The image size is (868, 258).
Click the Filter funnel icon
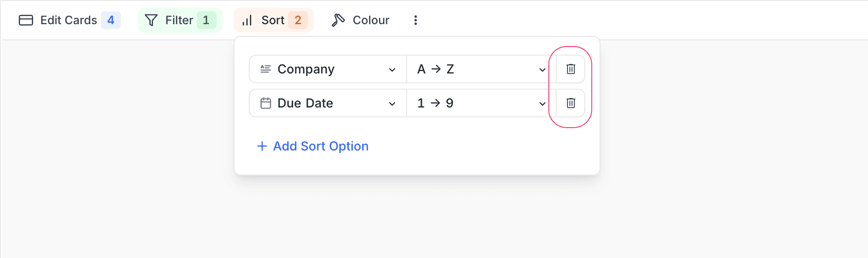coord(151,20)
